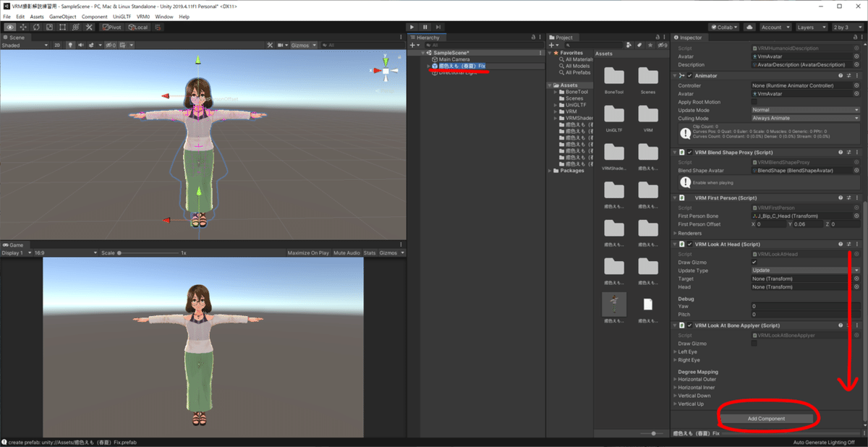Screen dimensions: 868x447
Task: Click the Play button
Action: [x=412, y=27]
